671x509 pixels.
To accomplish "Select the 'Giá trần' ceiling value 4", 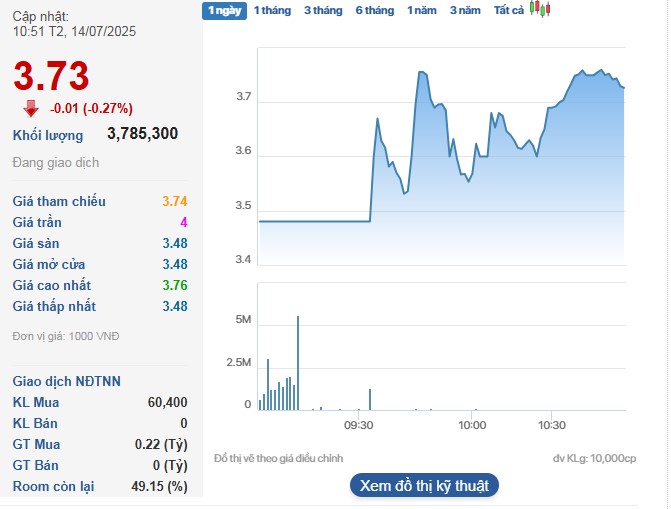I will click(x=183, y=222).
